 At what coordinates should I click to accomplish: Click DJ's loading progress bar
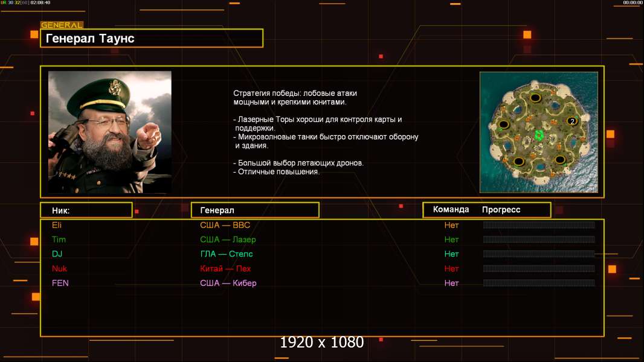[x=539, y=254]
